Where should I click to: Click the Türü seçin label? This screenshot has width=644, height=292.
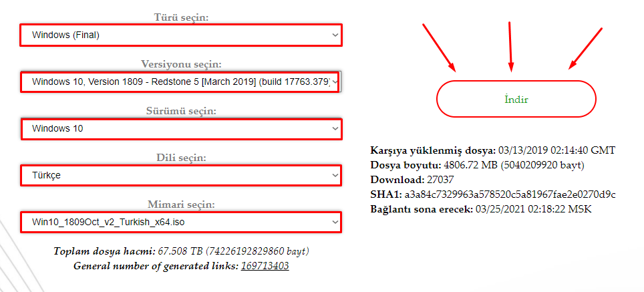181,17
